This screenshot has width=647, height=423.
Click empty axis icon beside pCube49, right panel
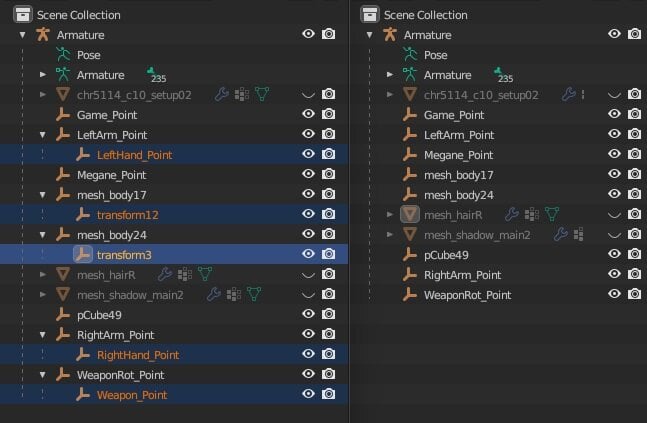[x=410, y=254]
